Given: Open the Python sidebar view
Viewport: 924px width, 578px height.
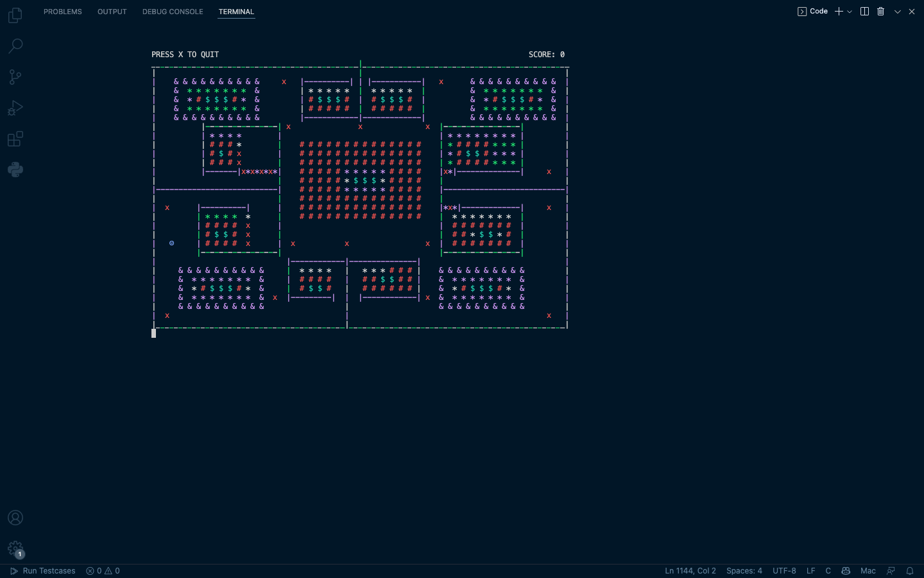Looking at the screenshot, I should [x=15, y=170].
